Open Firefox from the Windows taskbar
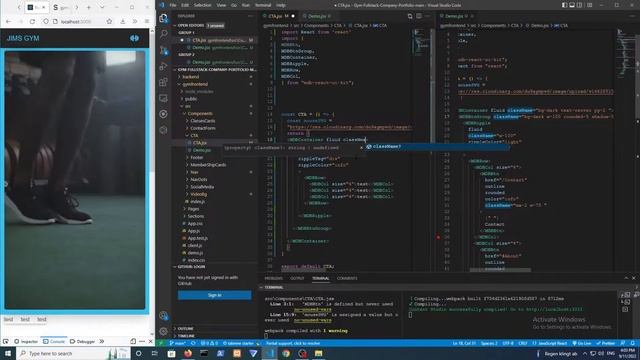Viewport: 640px width, 360px height. 188,353
